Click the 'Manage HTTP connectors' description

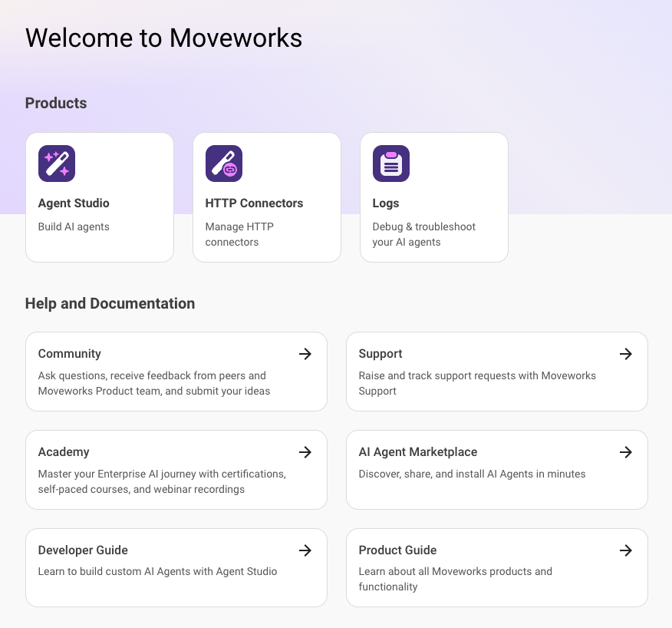click(x=239, y=235)
